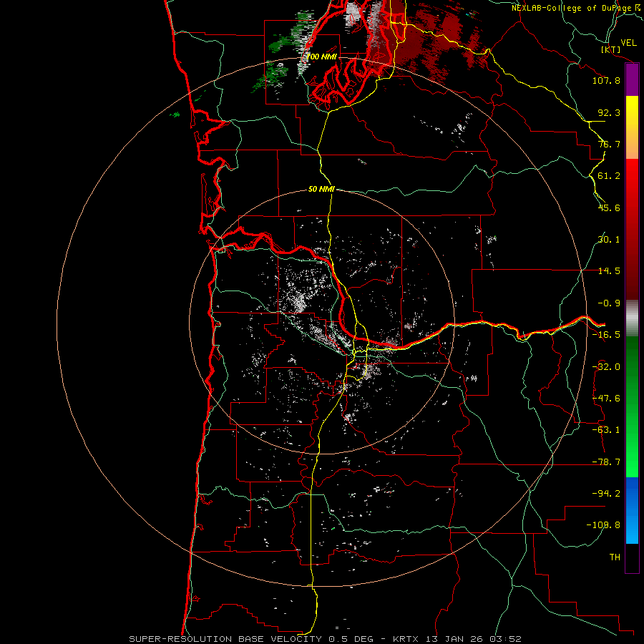Click the 'KRTX 13 JAN 26 03:52' timestamp

click(x=457, y=639)
